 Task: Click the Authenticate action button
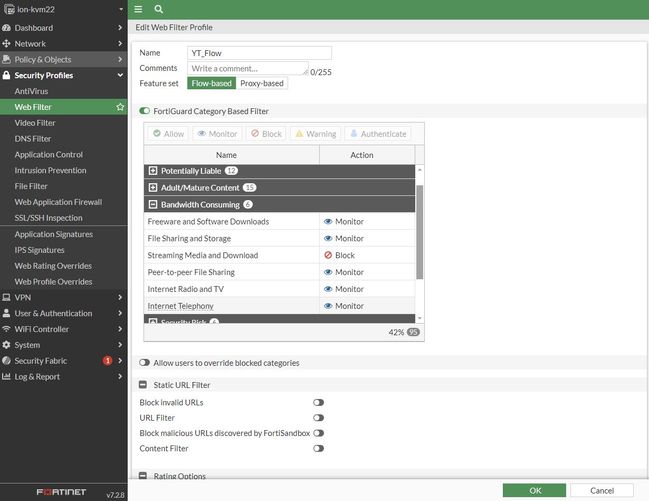[378, 134]
